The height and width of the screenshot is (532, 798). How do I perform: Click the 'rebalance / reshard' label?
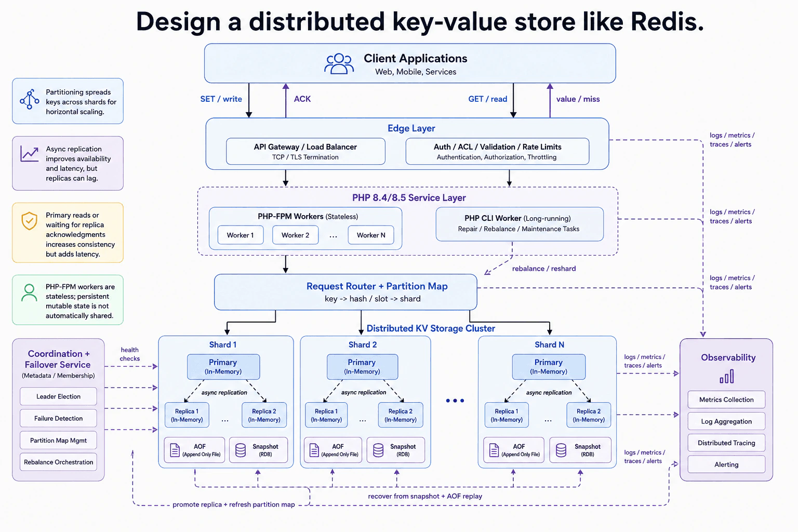point(544,269)
